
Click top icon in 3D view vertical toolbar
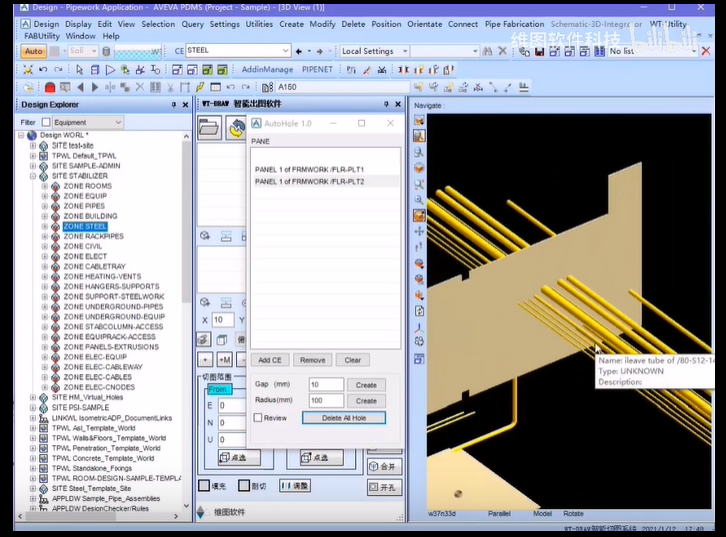coord(419,120)
